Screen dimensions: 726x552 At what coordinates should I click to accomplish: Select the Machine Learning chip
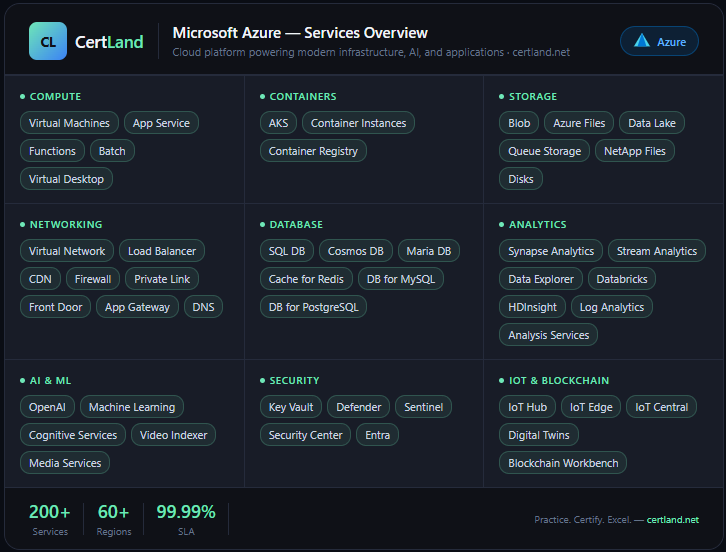pos(132,407)
